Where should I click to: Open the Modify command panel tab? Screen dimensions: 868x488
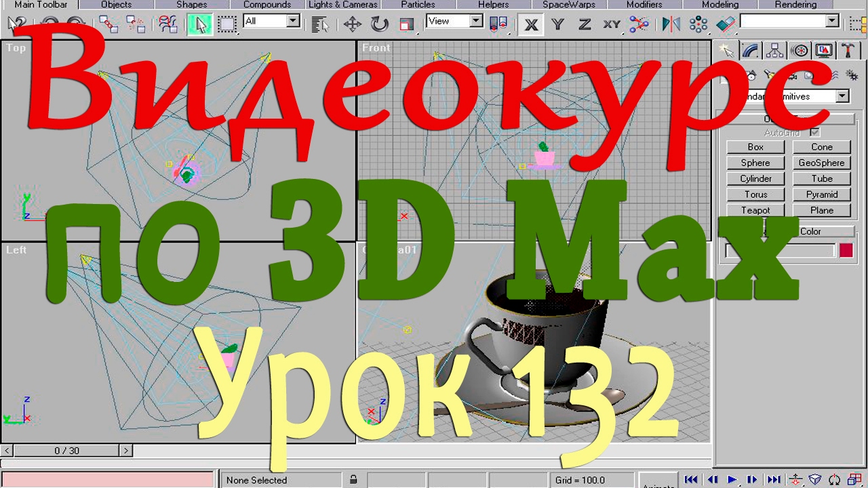(x=750, y=50)
